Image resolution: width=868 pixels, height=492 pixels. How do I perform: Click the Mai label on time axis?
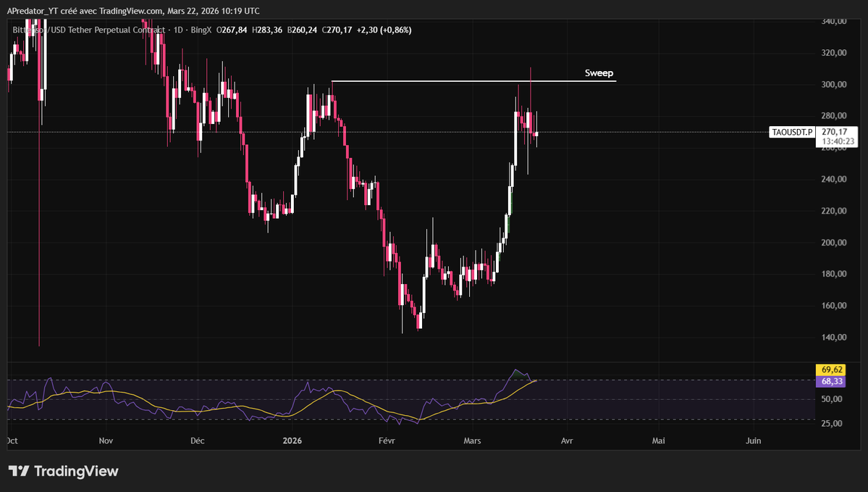click(x=658, y=441)
